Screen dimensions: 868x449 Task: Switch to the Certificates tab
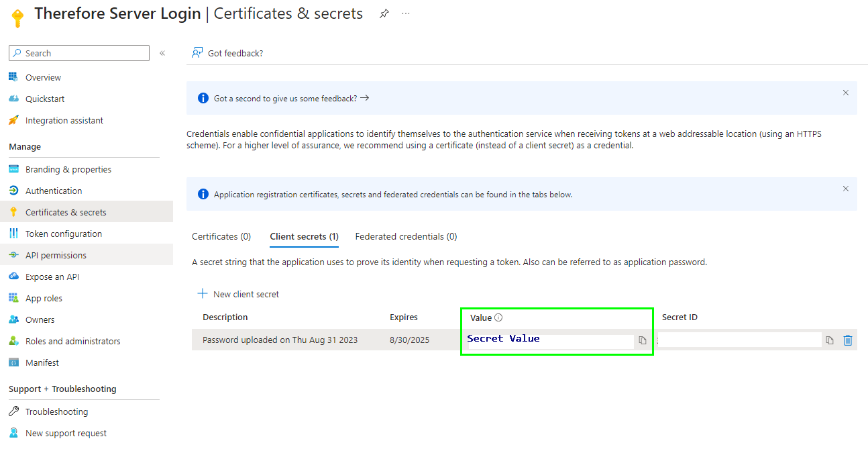click(x=221, y=236)
